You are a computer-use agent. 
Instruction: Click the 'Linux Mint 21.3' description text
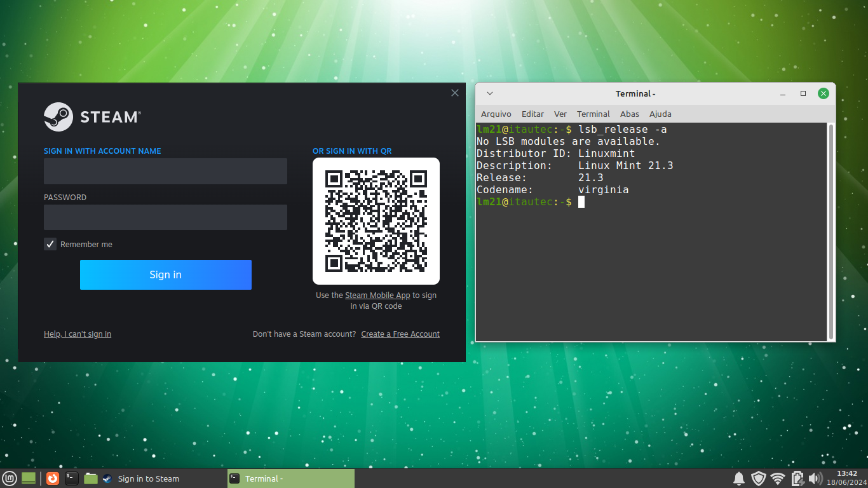pos(626,166)
